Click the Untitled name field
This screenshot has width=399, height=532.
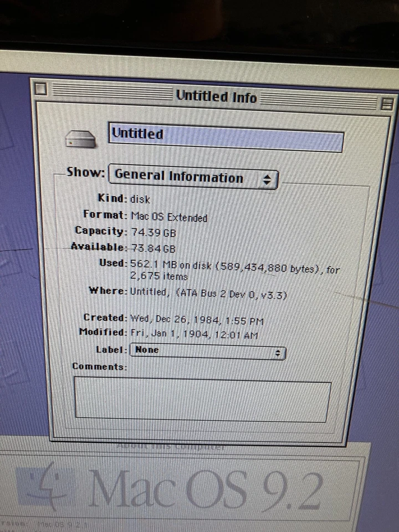coord(226,137)
